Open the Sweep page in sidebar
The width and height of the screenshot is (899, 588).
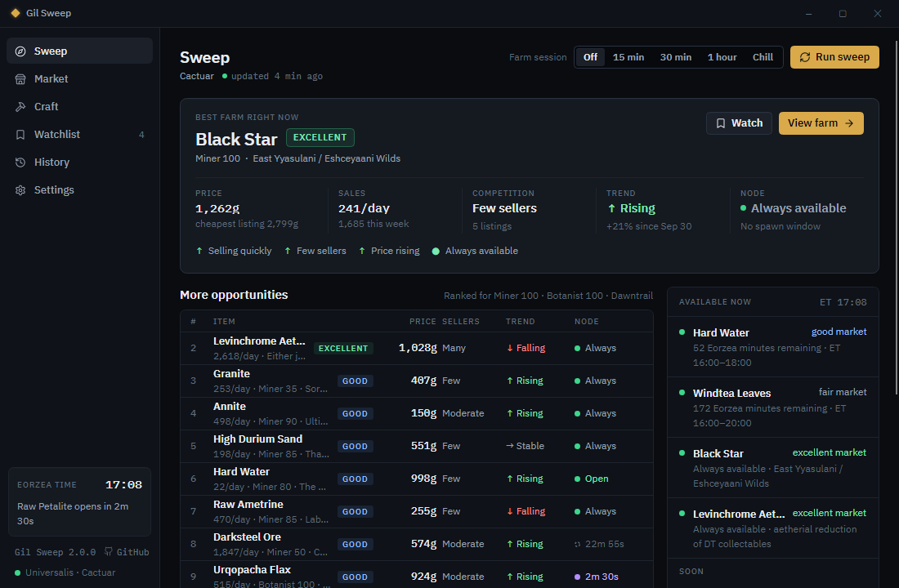[x=80, y=51]
